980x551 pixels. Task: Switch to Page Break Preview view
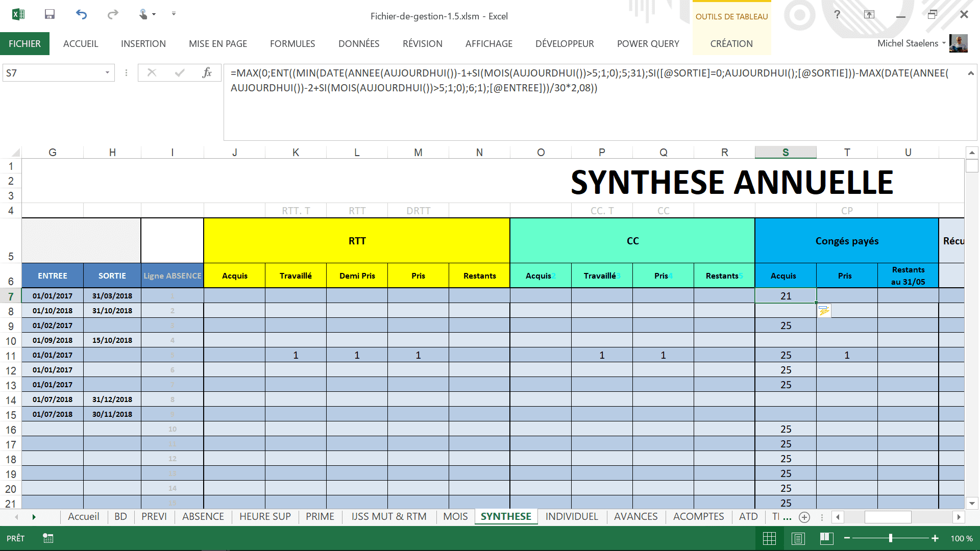pos(826,538)
